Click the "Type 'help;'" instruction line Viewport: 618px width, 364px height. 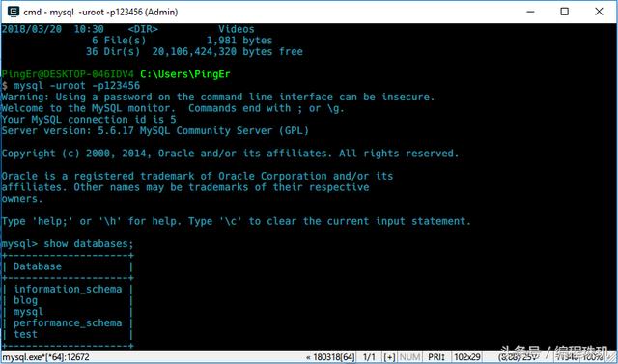(236, 221)
